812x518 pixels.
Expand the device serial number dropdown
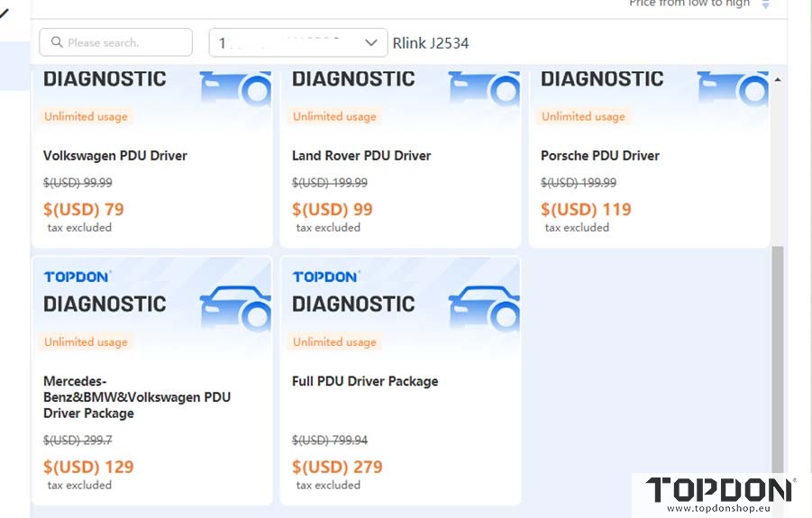(x=297, y=43)
